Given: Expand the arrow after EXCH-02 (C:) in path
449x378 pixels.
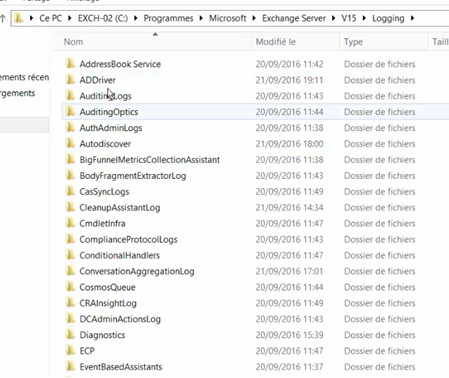Looking at the screenshot, I should pyautogui.click(x=135, y=18).
